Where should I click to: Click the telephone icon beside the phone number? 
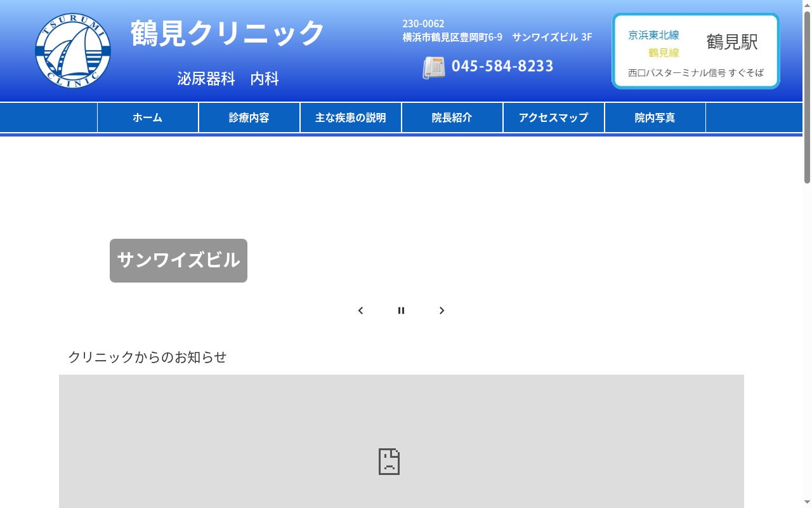pos(434,67)
